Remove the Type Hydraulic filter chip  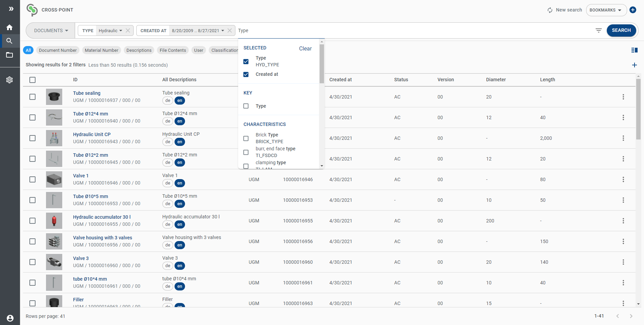(128, 30)
